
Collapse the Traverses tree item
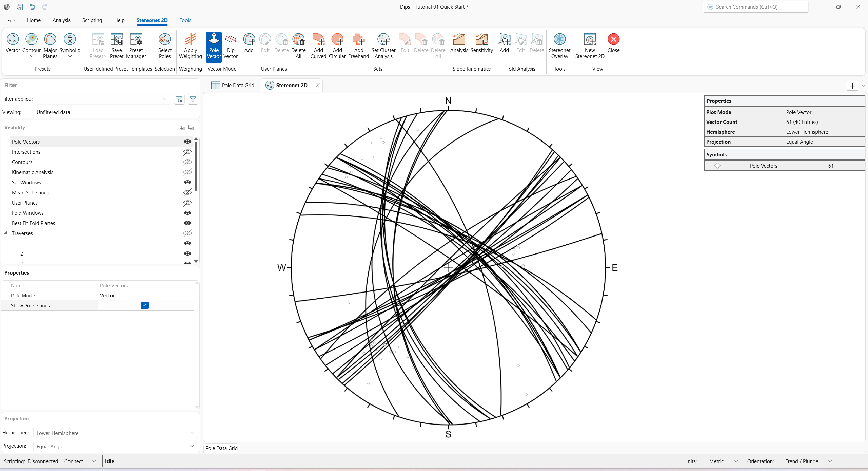(5, 233)
